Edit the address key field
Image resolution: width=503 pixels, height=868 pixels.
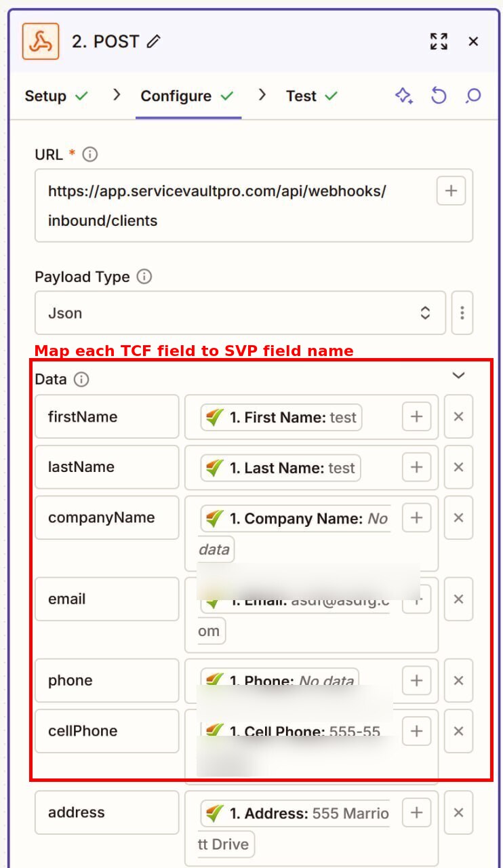pos(107,812)
